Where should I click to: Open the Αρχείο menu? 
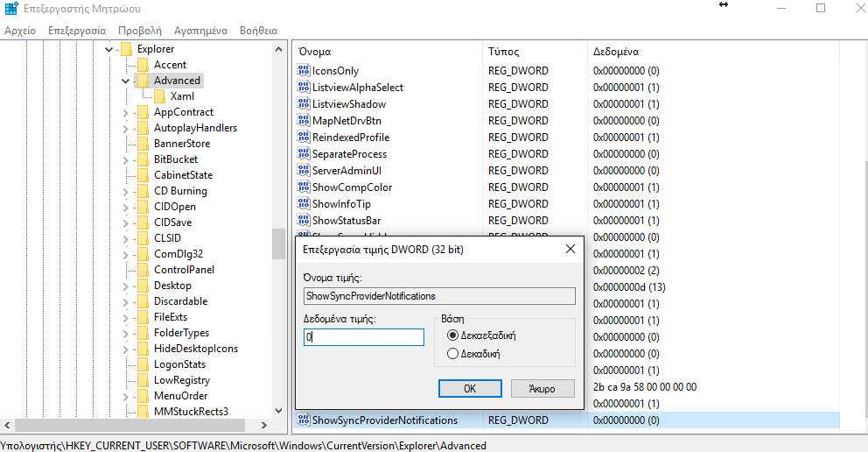20,31
